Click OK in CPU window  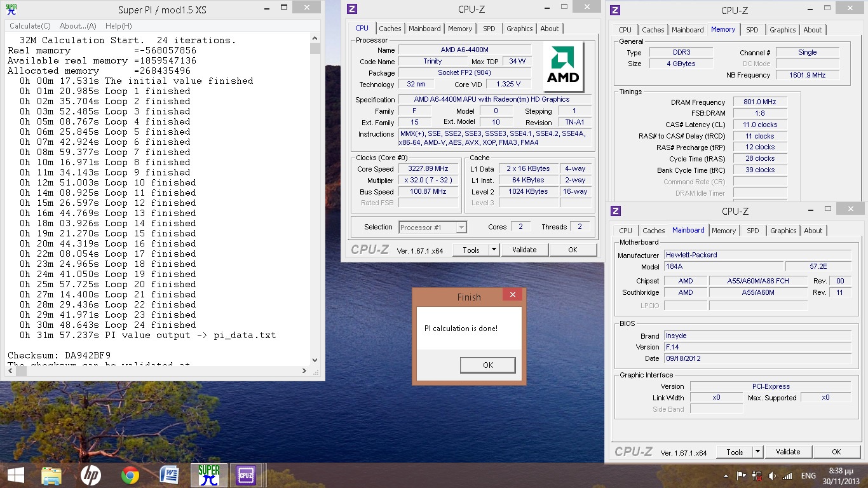coord(573,250)
